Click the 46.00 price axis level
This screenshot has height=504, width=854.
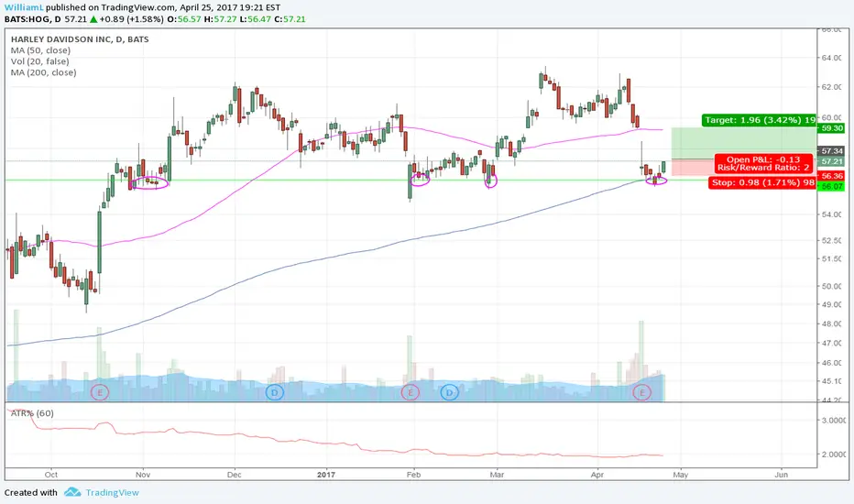pyautogui.click(x=831, y=363)
